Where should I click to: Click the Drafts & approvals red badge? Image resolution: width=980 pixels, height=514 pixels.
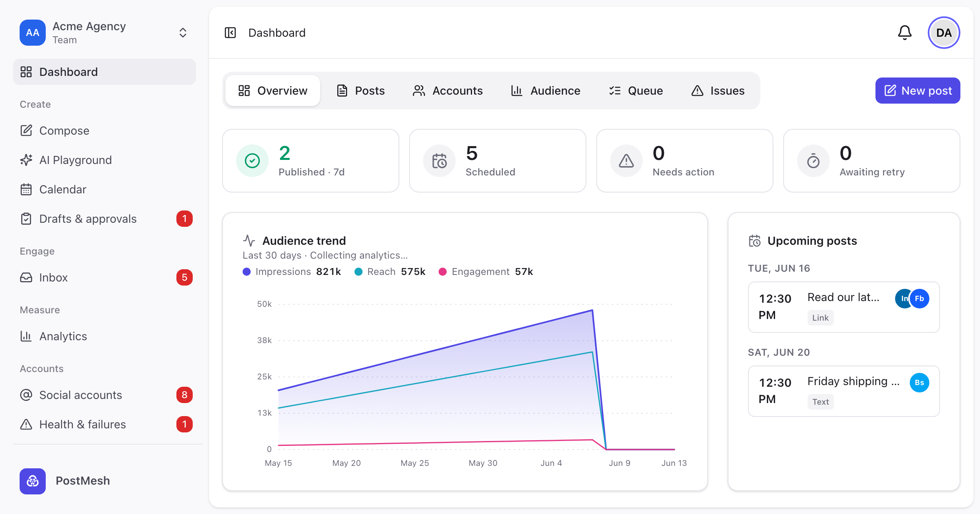click(x=185, y=219)
